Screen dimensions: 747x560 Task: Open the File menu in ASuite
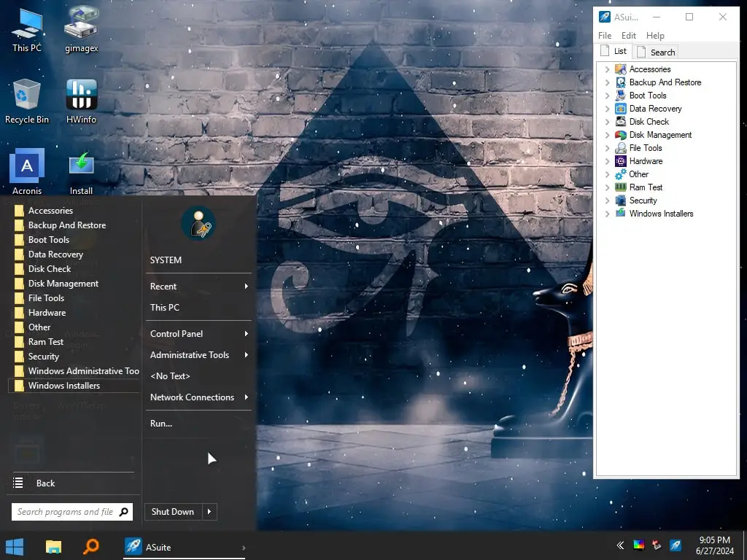pyautogui.click(x=605, y=36)
